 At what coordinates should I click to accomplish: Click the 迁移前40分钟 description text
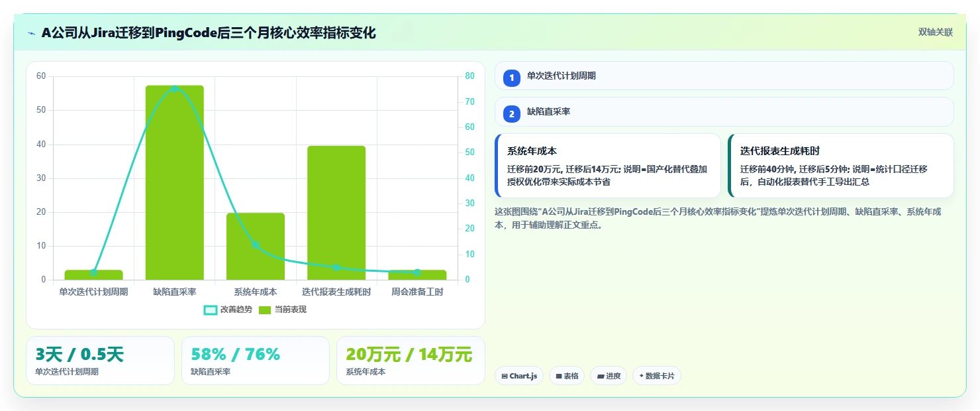[834, 175]
